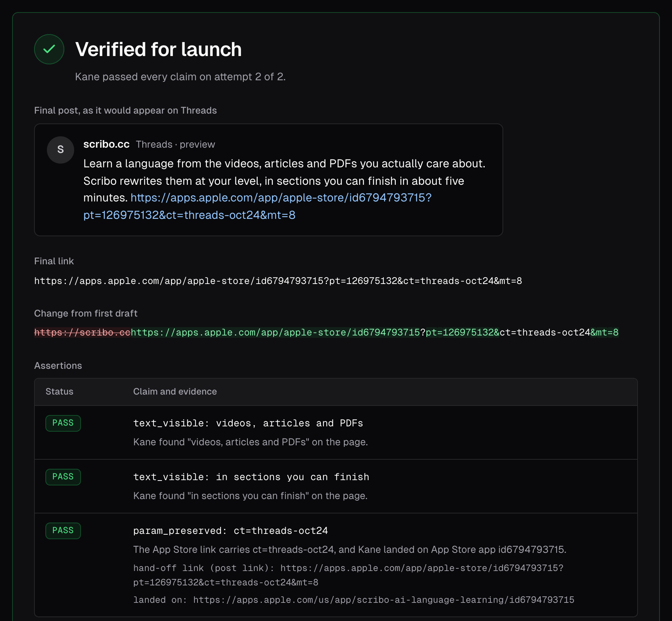Click the struck-through https://scribo.cc text
Image resolution: width=672 pixels, height=621 pixels.
pyautogui.click(x=82, y=332)
